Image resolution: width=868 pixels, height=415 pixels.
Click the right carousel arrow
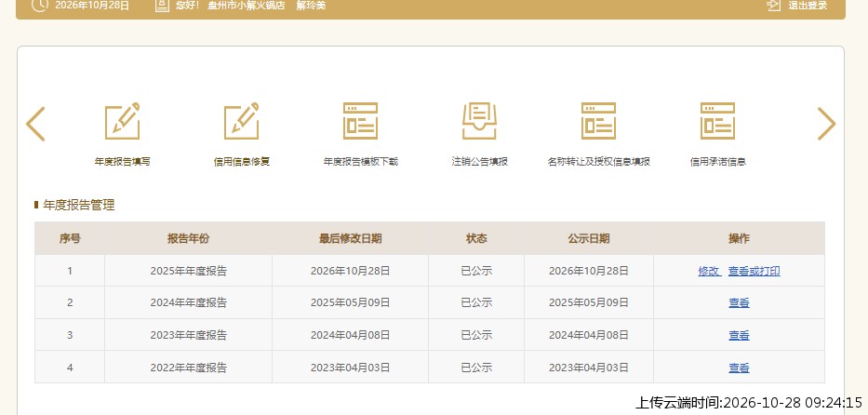tap(826, 124)
